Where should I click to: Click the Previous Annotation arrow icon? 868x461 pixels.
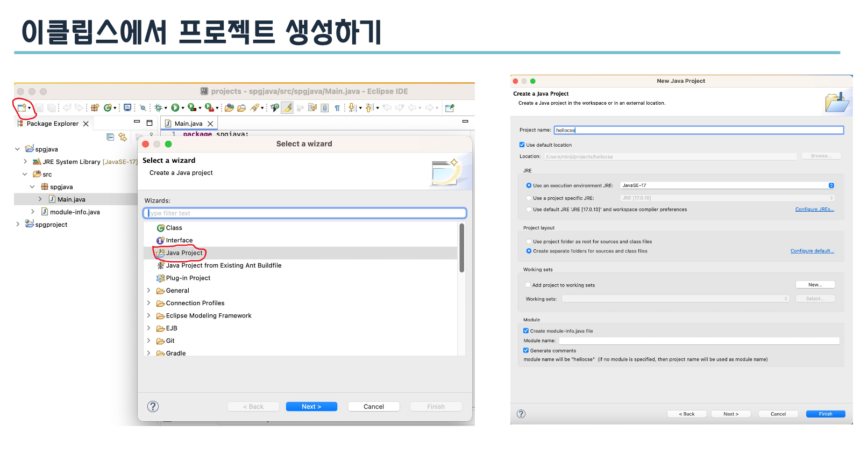(369, 107)
